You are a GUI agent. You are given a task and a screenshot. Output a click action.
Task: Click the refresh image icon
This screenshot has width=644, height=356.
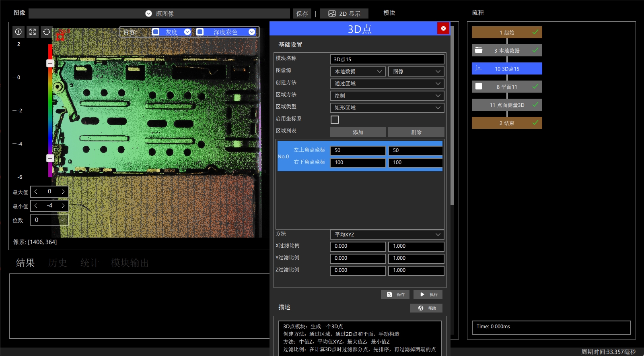click(47, 32)
